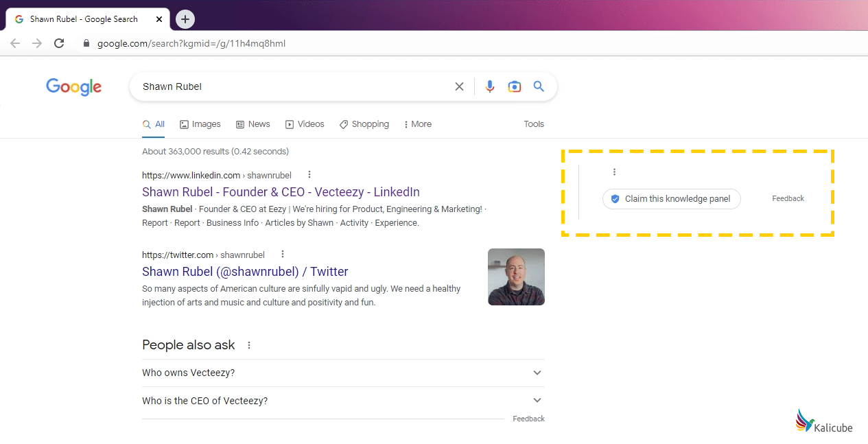Click the LinkedIn URL breadcrumb text

[217, 175]
